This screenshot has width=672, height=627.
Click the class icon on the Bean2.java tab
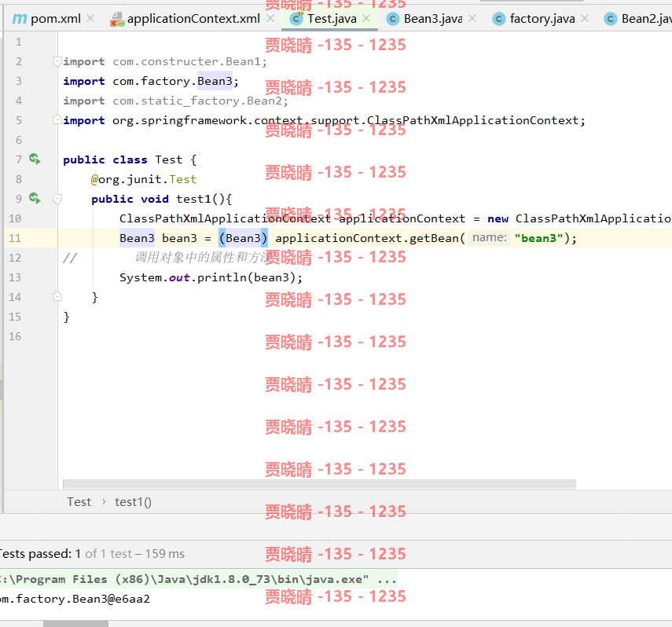coord(610,19)
